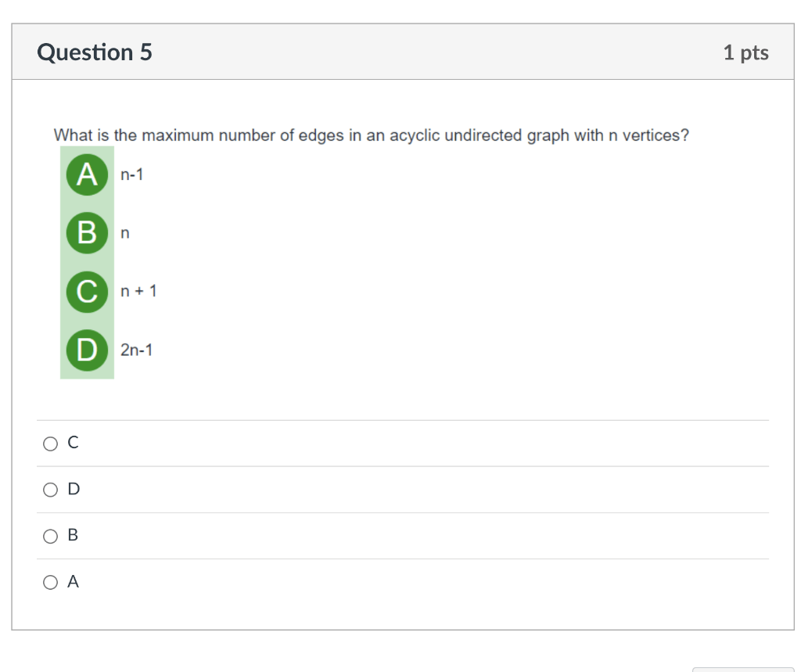The height and width of the screenshot is (672, 801).
Task: Click the green B circle icon
Action: [x=87, y=232]
